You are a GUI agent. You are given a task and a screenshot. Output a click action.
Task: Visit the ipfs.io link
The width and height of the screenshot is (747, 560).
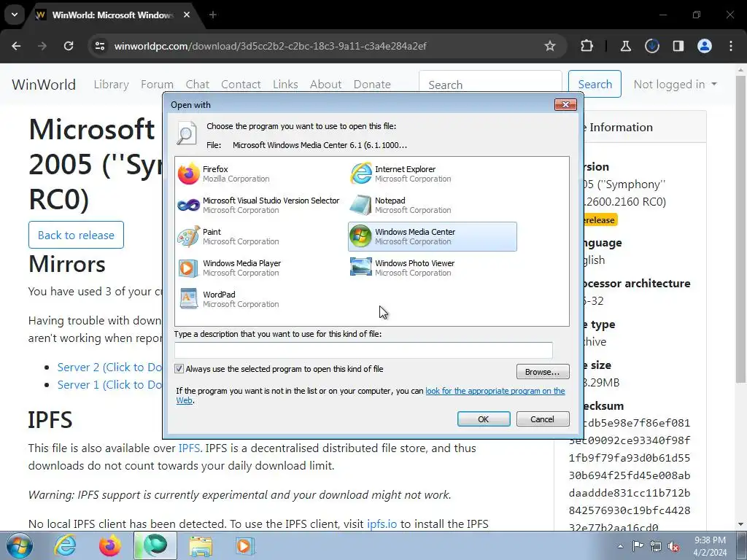382,524
